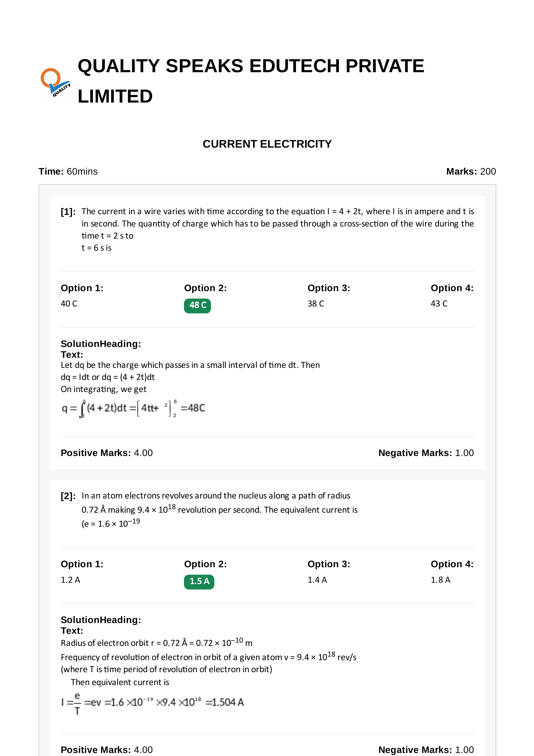
Task: Click the question [2] number label
Action: (68, 496)
